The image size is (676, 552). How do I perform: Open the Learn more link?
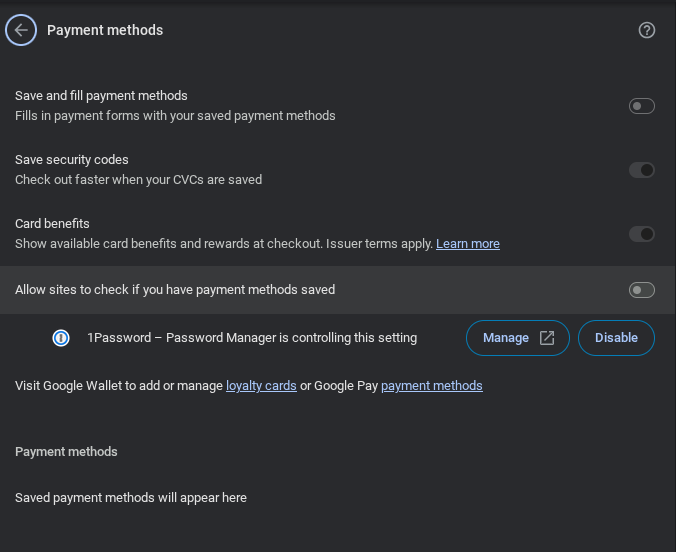pyautogui.click(x=467, y=244)
